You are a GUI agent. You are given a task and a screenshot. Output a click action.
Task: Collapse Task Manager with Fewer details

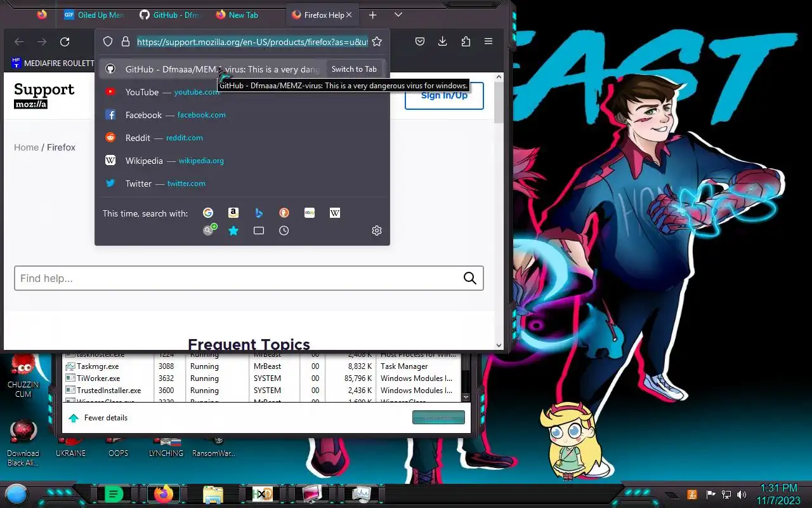(x=98, y=418)
